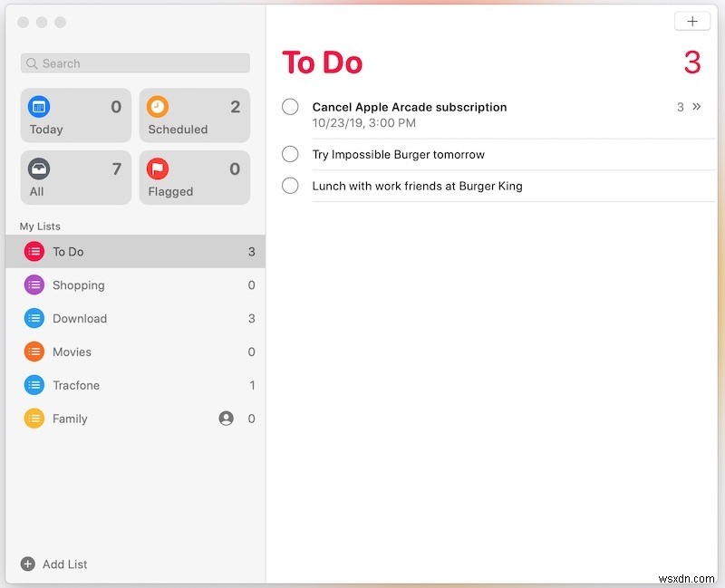Click the To Do heading title
The image size is (725, 588).
[323, 63]
